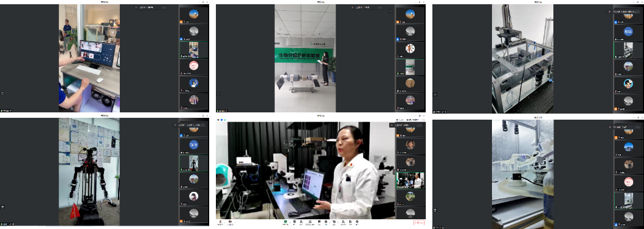Select green-highlighted speaker thumbnail in humanoid robot meeting
This screenshot has height=229, width=644.
(193, 163)
